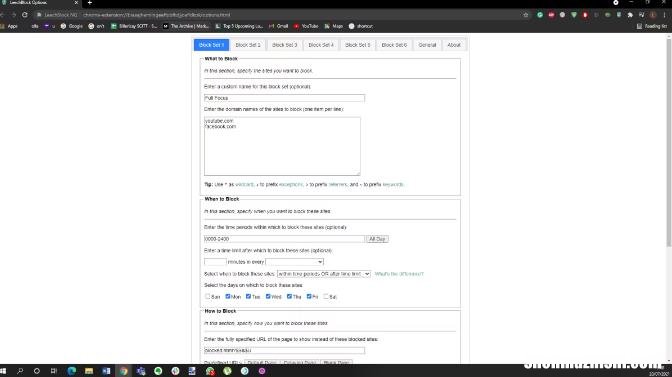Focus the time limit minutes field
The image size is (672, 377).
215,262
